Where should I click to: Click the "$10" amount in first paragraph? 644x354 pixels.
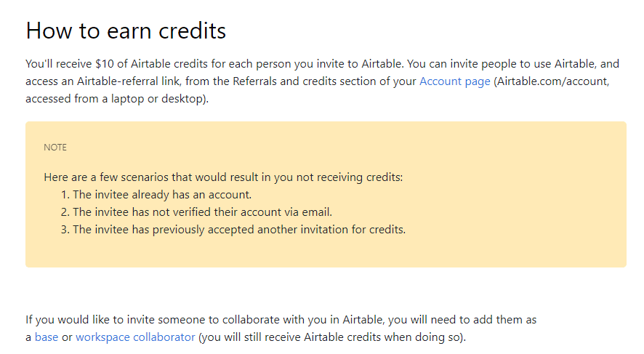tap(109, 64)
